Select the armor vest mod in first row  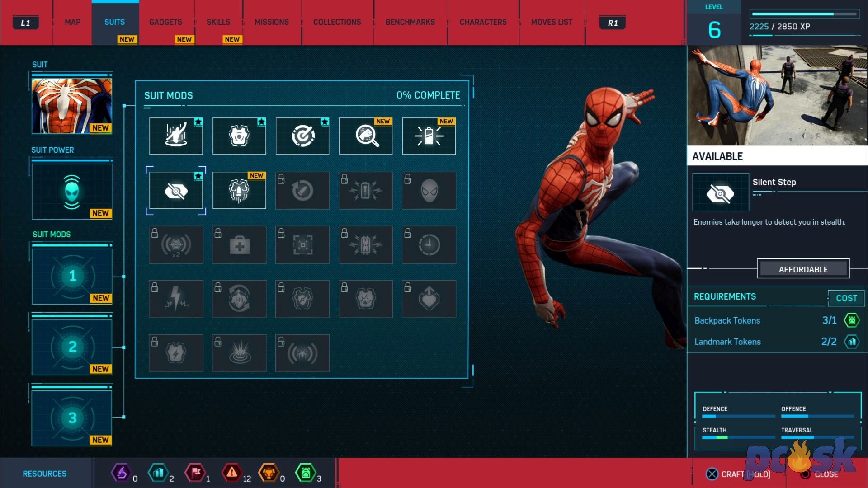239,136
